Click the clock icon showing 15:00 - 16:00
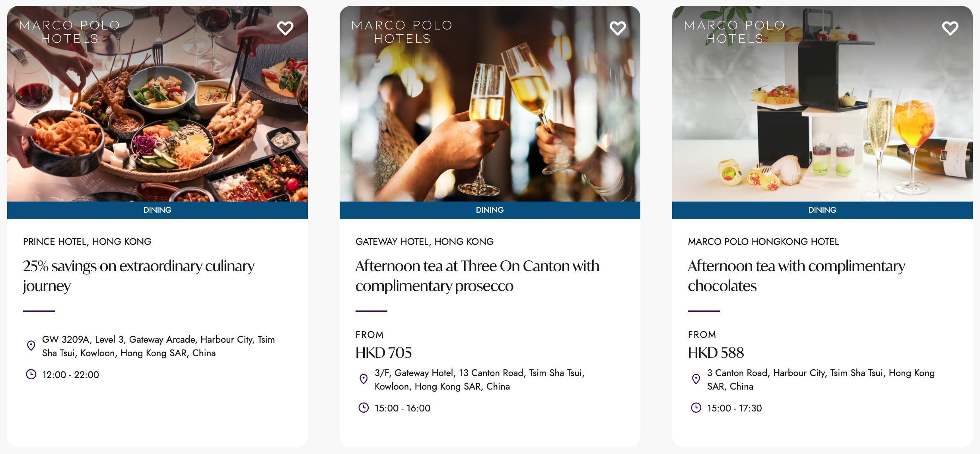980x454 pixels. coord(364,407)
